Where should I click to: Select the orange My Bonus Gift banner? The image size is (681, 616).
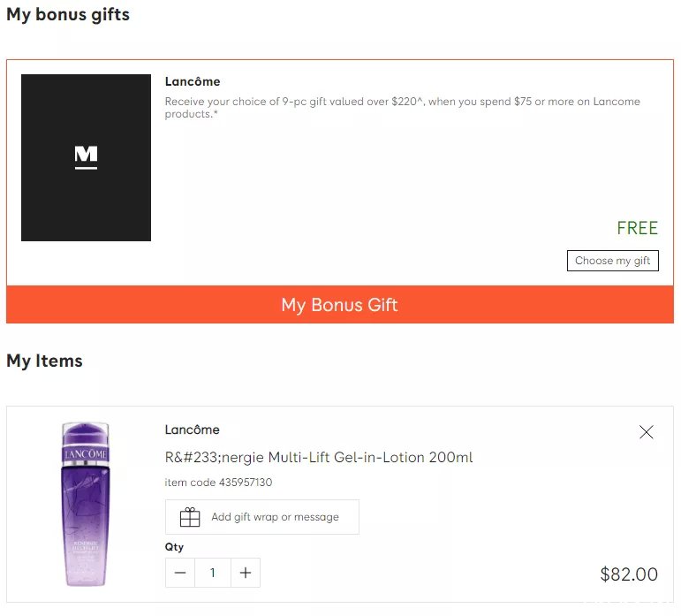pos(340,305)
